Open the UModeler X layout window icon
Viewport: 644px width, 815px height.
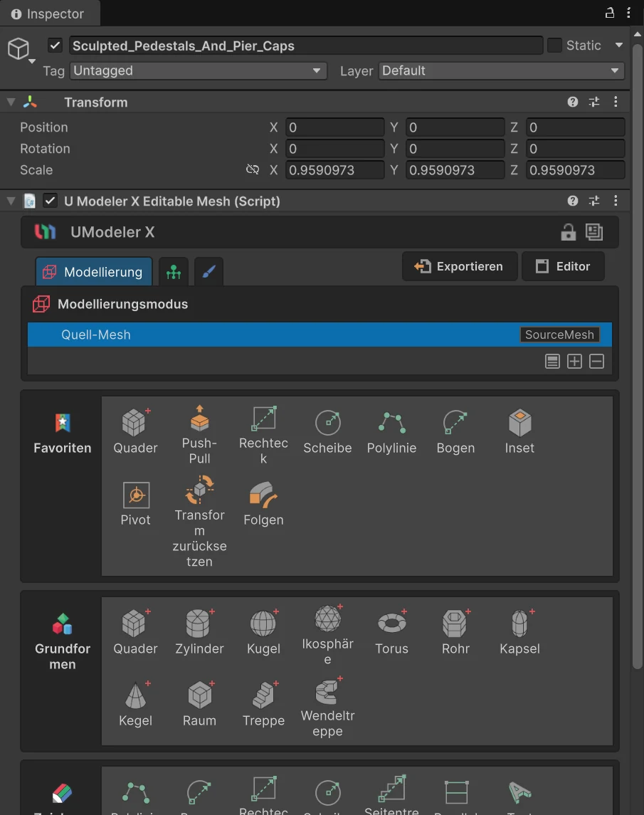pos(594,232)
